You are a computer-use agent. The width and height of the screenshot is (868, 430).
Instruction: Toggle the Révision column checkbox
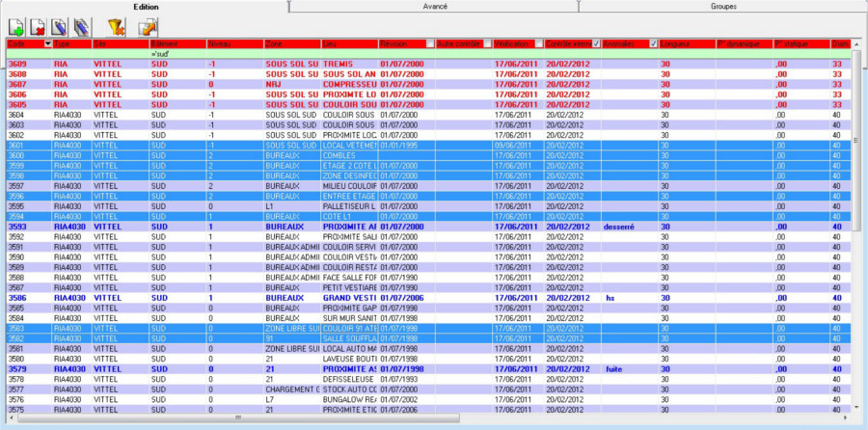point(430,43)
